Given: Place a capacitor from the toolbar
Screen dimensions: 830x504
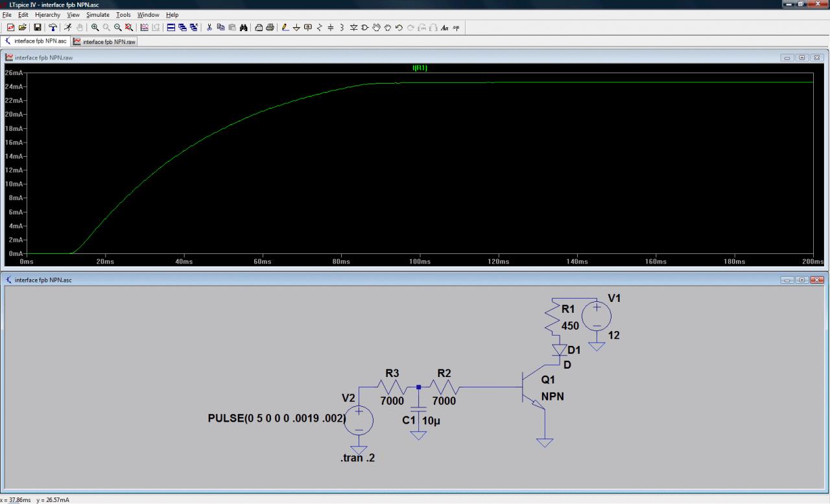Looking at the screenshot, I should click(330, 27).
